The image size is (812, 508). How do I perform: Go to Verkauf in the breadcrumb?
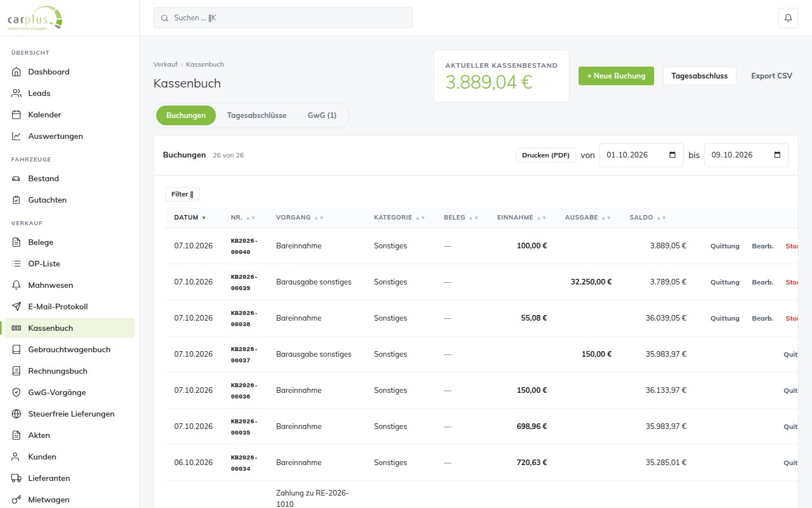pos(165,64)
